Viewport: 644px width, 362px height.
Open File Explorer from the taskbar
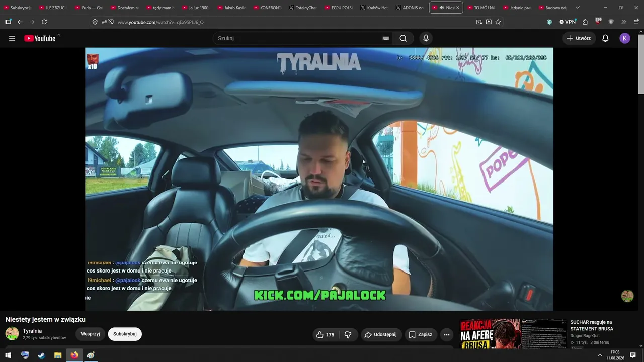coord(58,355)
